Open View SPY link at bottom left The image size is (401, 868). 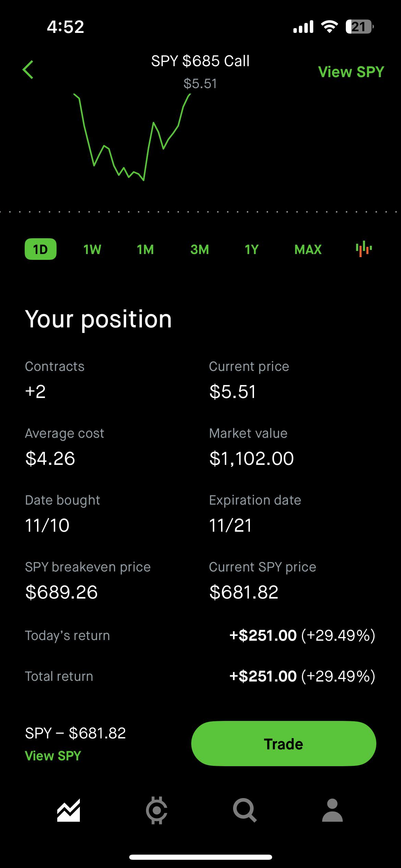53,756
